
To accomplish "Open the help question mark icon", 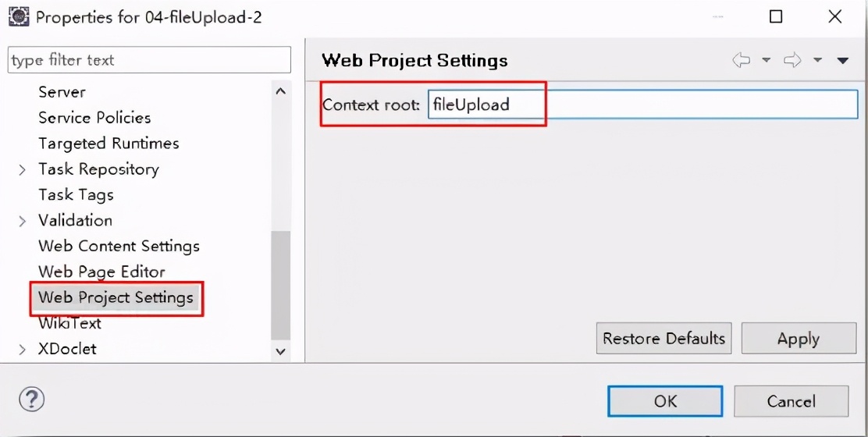I will [x=31, y=400].
